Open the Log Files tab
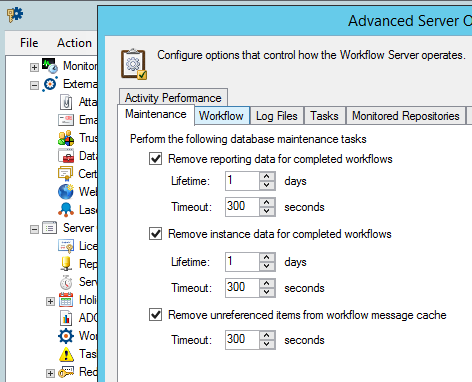This screenshot has width=472, height=382. point(277,116)
